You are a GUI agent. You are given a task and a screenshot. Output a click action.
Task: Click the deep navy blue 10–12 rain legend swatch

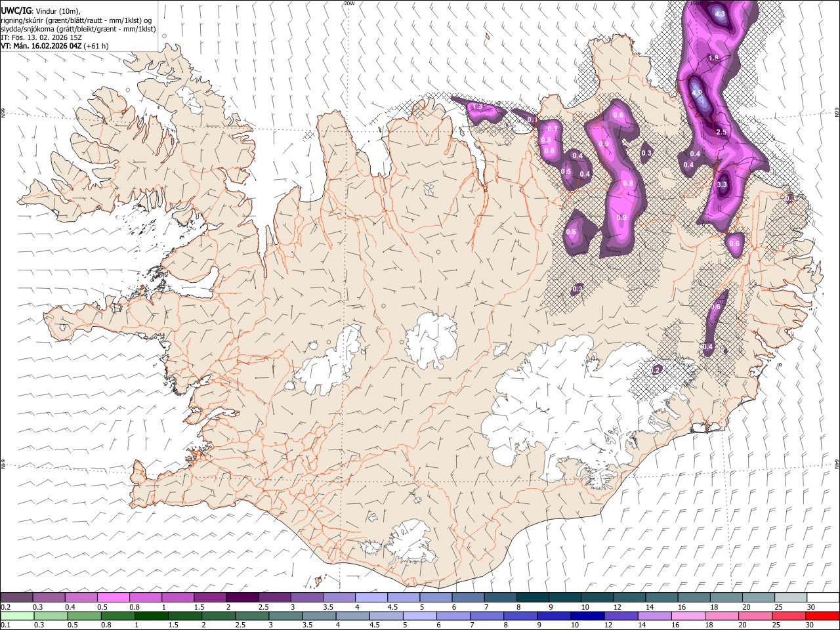click(x=587, y=616)
